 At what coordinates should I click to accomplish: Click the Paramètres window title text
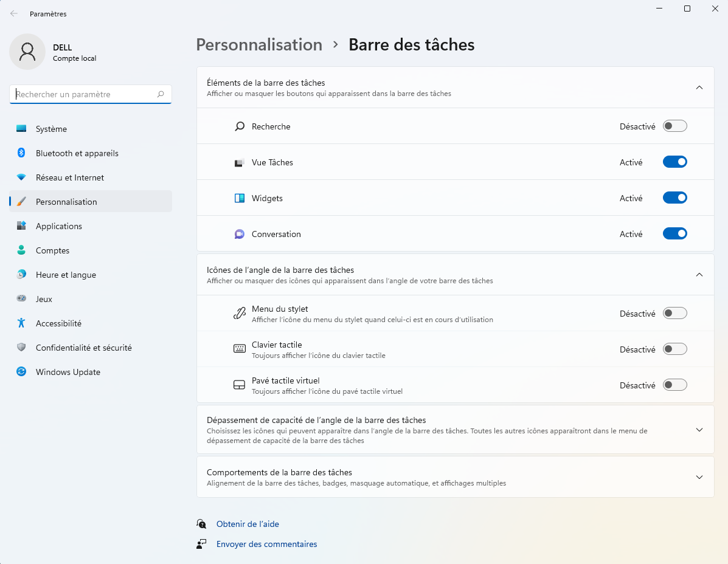point(48,14)
